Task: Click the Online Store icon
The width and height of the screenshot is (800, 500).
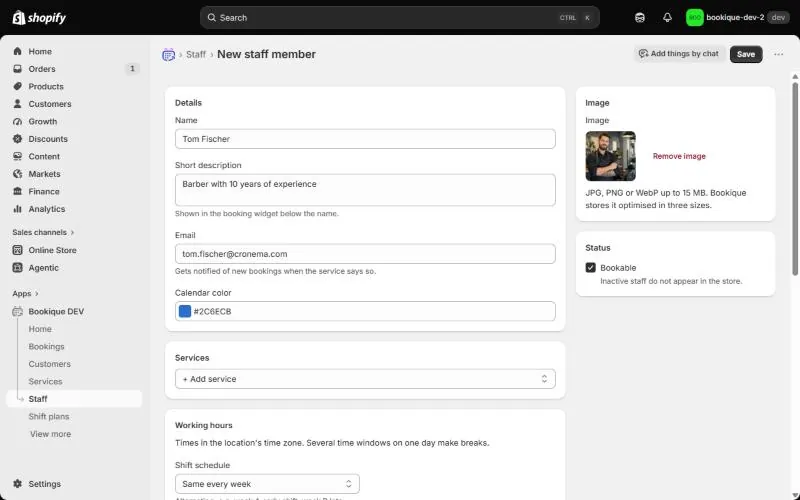Action: (18, 250)
